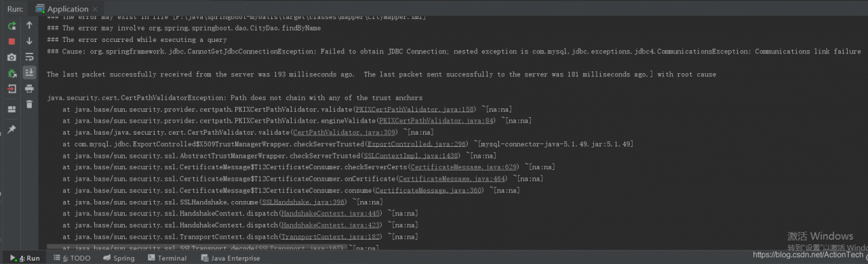Open the Spring tool window
The width and height of the screenshot is (868, 264).
coord(119,258)
